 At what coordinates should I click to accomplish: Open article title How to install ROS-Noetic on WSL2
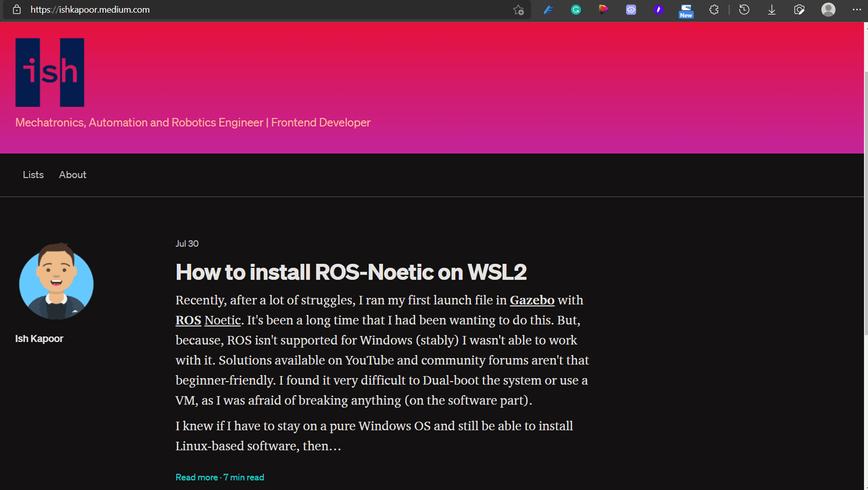pyautogui.click(x=351, y=272)
